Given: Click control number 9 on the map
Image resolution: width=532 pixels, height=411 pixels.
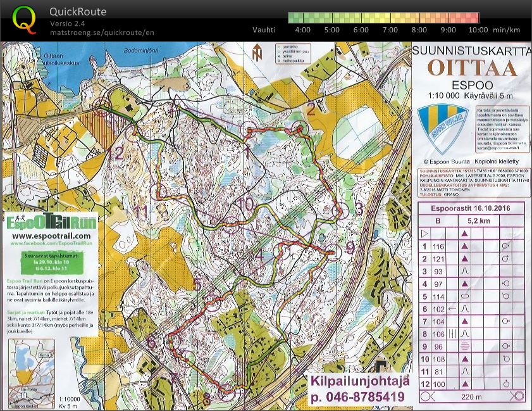Looking at the screenshot, I should (x=350, y=248).
